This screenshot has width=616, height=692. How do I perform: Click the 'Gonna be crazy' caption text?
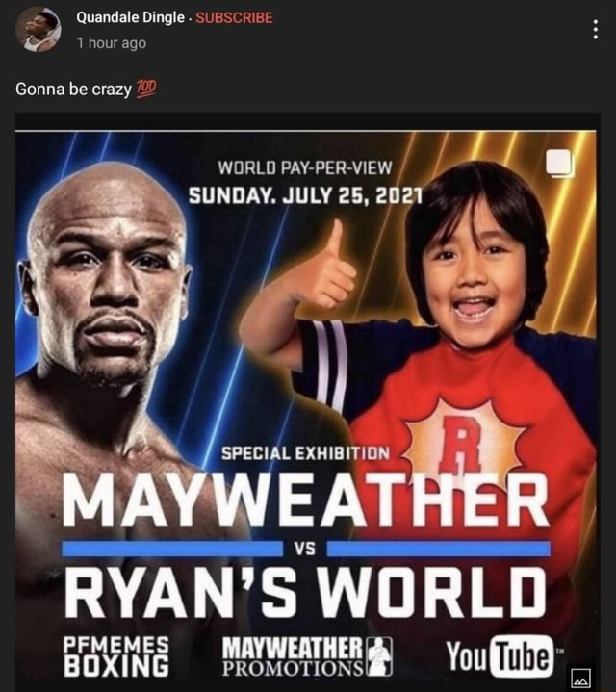[74, 90]
